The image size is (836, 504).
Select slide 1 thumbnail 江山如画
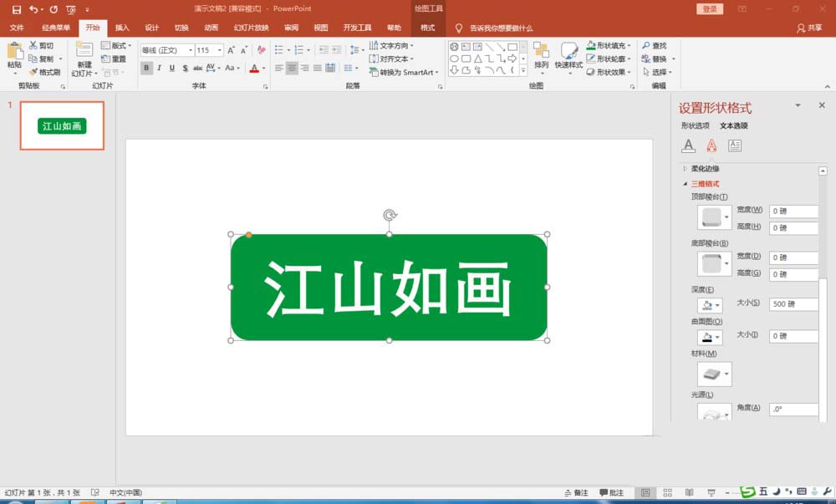[x=62, y=125]
